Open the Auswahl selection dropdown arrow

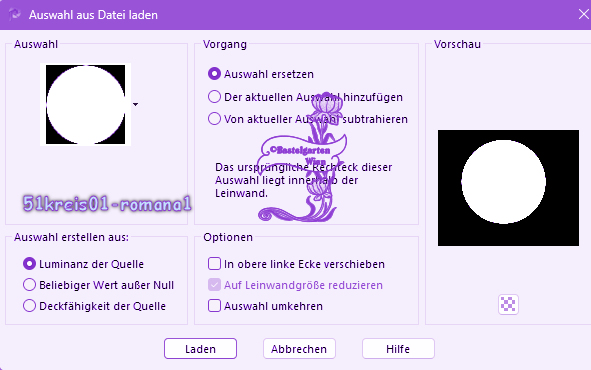click(x=135, y=104)
